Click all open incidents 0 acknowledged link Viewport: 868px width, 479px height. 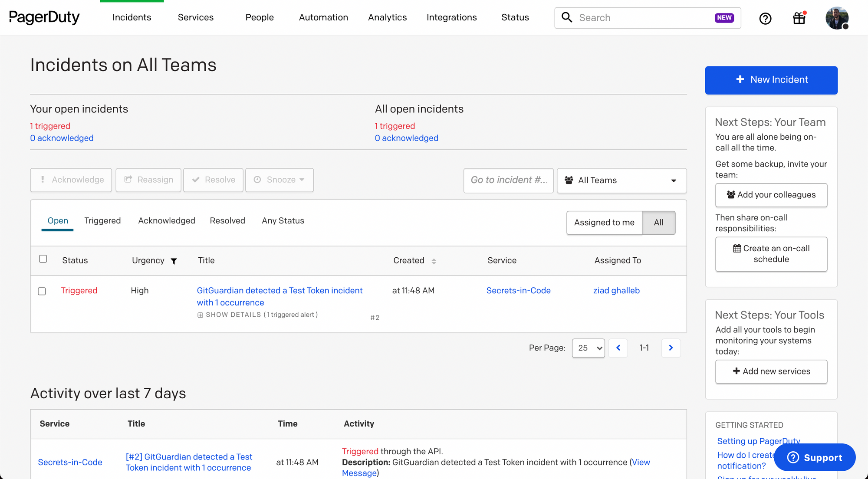click(407, 138)
